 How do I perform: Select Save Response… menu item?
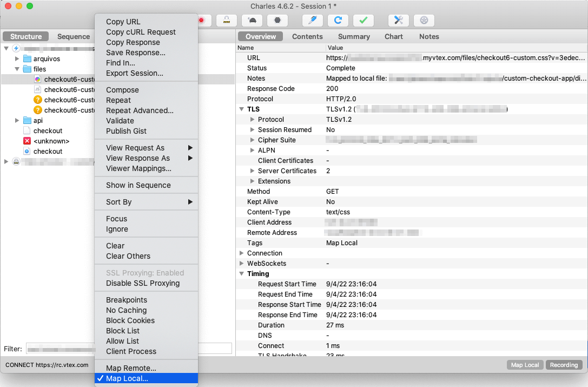coord(146,53)
